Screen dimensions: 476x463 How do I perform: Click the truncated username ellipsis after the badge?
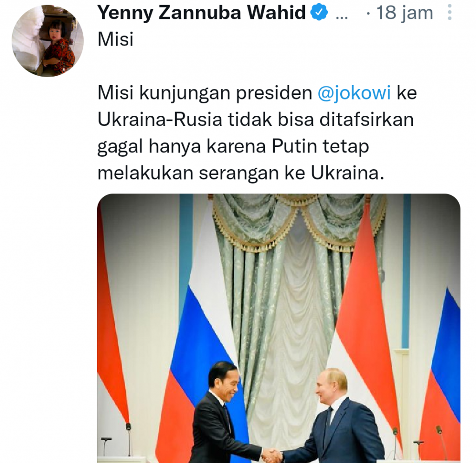342,14
